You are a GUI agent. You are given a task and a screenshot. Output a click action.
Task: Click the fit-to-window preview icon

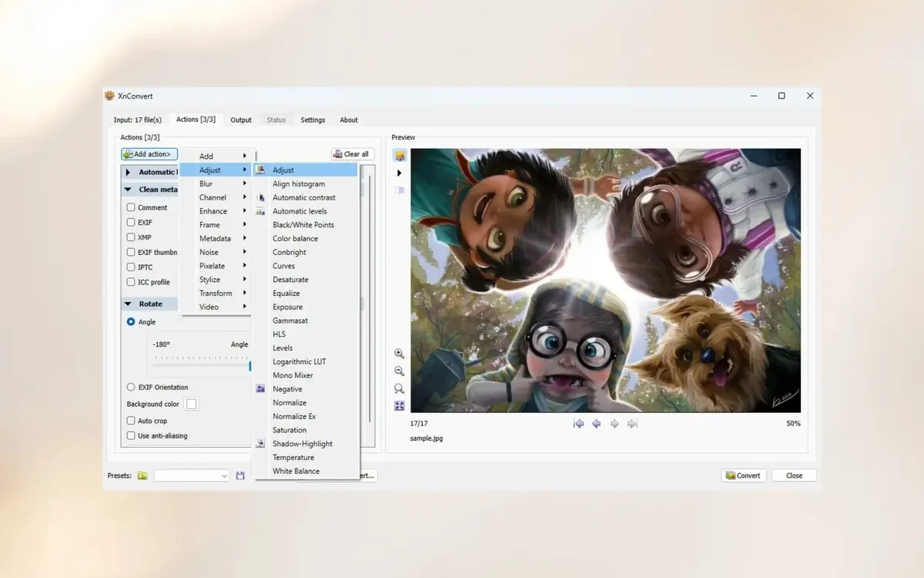pos(399,406)
